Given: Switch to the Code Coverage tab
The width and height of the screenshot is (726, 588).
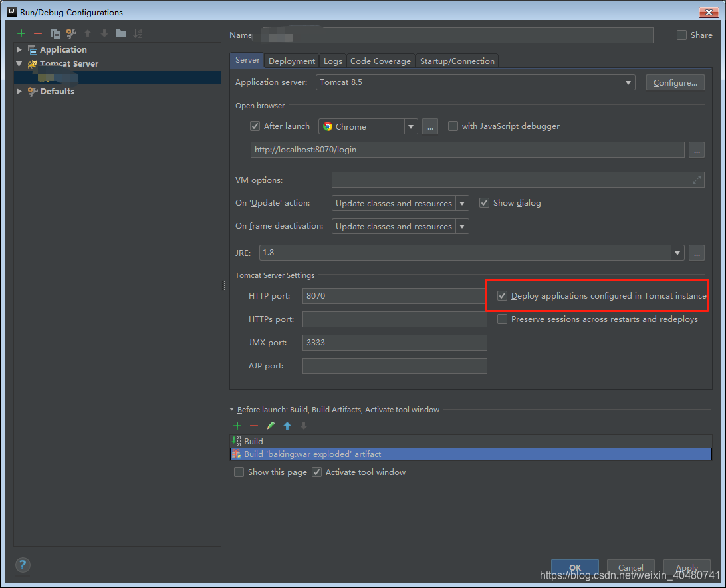Looking at the screenshot, I should [x=380, y=61].
